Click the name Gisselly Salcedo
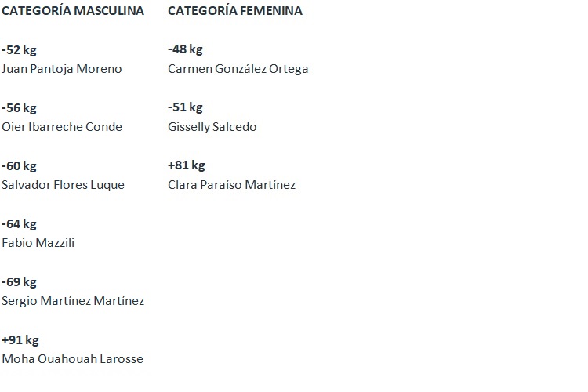 pyautogui.click(x=212, y=126)
